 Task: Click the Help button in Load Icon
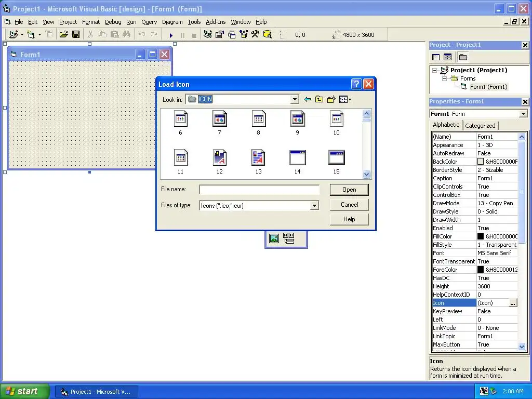point(349,219)
